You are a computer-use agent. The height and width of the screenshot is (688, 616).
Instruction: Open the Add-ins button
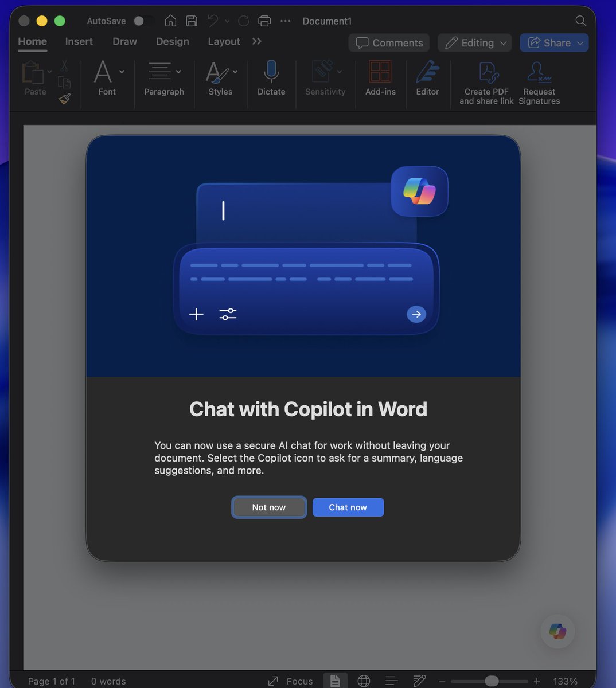click(380, 78)
